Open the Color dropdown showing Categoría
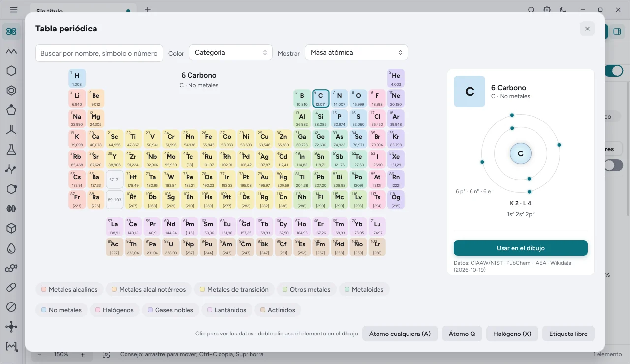Screen dimensions: 630x364 click(231, 52)
